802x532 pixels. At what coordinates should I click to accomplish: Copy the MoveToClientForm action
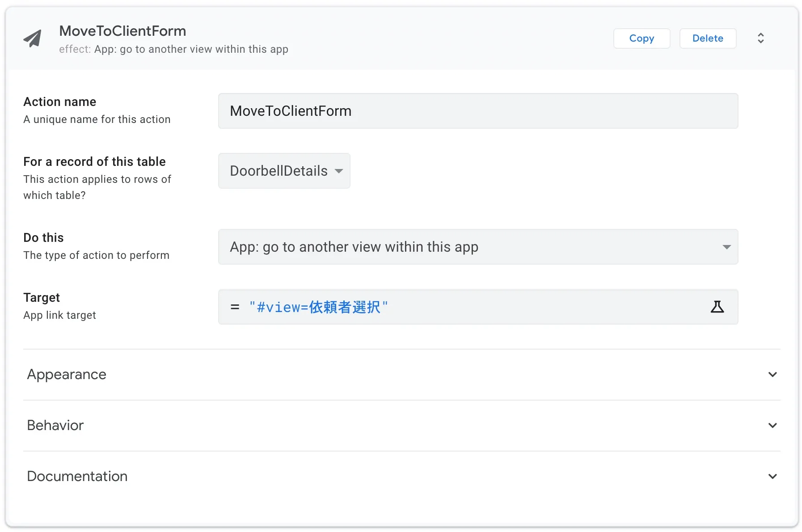tap(641, 38)
